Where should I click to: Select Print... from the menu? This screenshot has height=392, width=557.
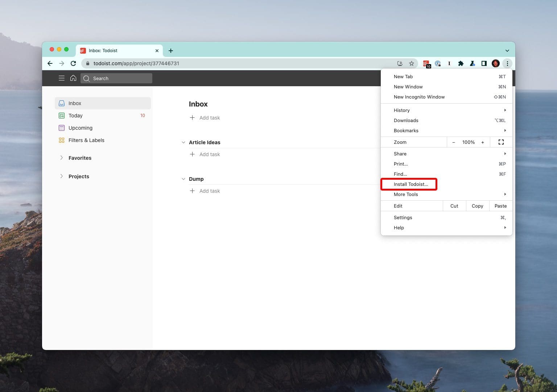pyautogui.click(x=446, y=164)
